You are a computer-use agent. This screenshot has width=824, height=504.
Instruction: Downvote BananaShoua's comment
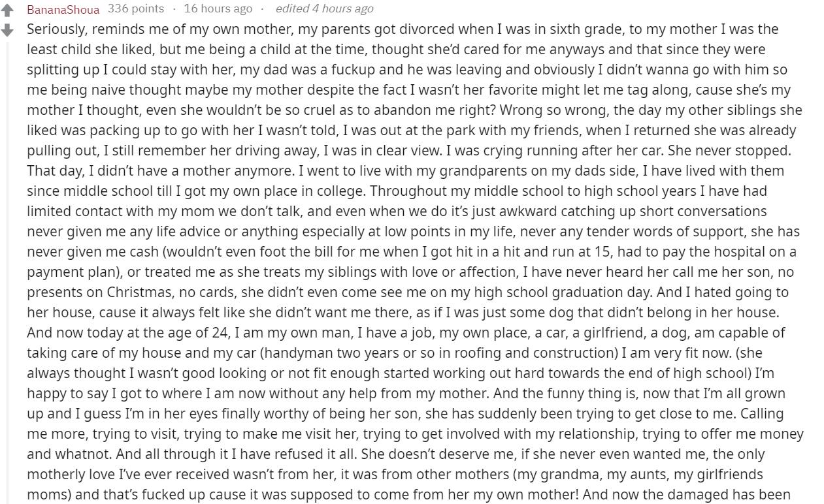point(8,30)
